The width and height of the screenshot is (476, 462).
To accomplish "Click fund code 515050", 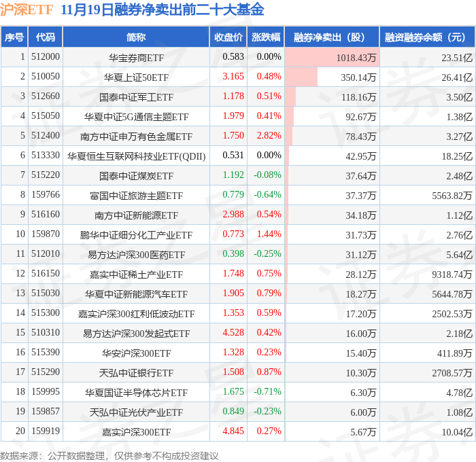I will click(x=46, y=116).
